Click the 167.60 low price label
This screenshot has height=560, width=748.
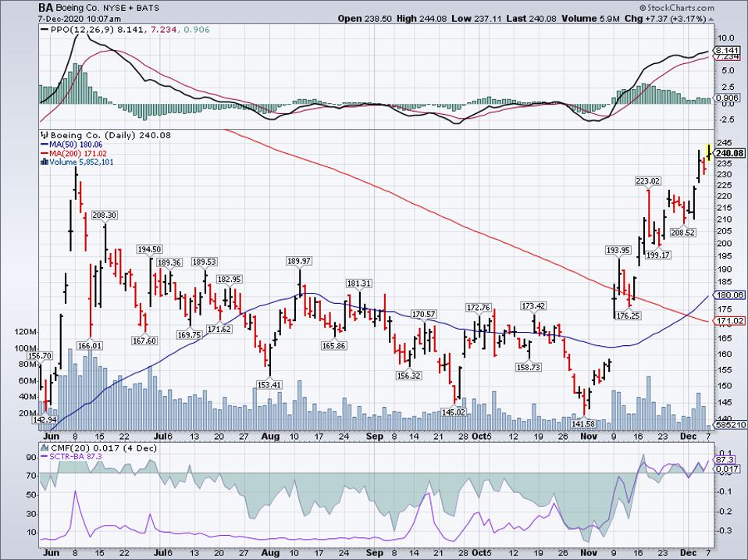(x=144, y=341)
